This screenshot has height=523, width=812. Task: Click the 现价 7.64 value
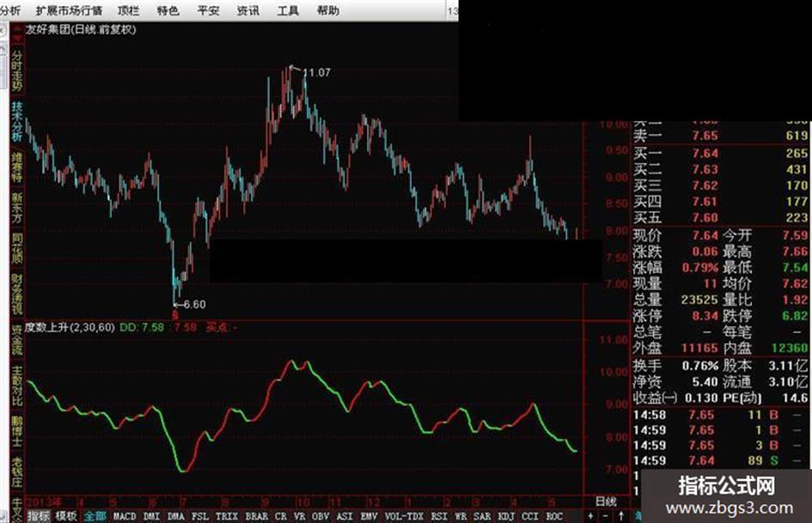[x=705, y=235]
